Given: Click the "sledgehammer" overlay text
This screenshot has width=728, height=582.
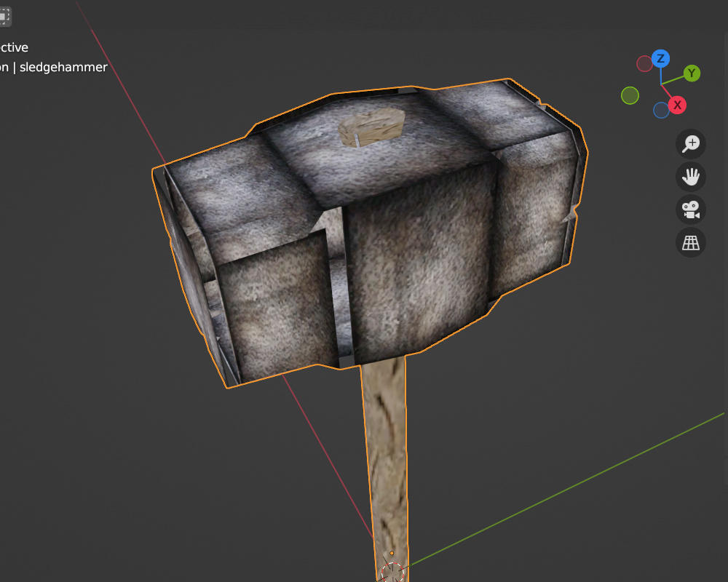Looking at the screenshot, I should point(63,67).
